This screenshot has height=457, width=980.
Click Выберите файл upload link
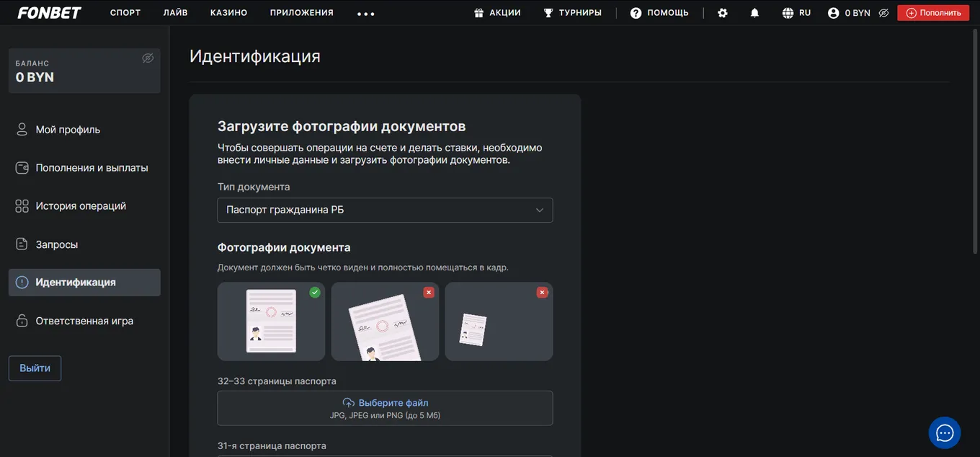[393, 403]
